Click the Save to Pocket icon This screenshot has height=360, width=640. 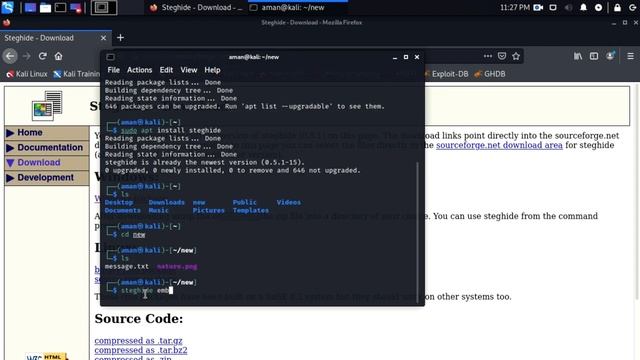[502, 56]
